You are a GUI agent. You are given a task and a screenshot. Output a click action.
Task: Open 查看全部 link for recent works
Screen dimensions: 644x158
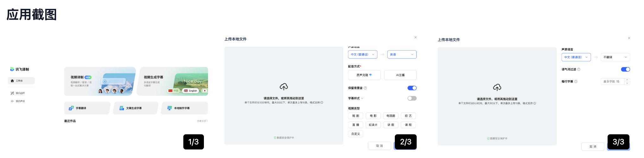pyautogui.click(x=202, y=121)
